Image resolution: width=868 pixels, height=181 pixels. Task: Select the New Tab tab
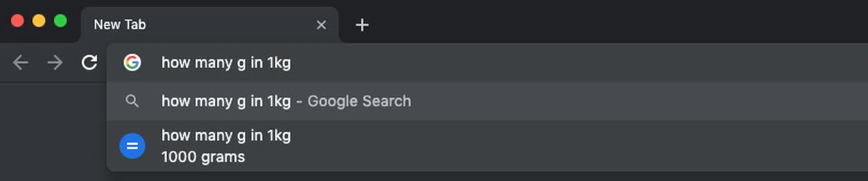point(181,25)
